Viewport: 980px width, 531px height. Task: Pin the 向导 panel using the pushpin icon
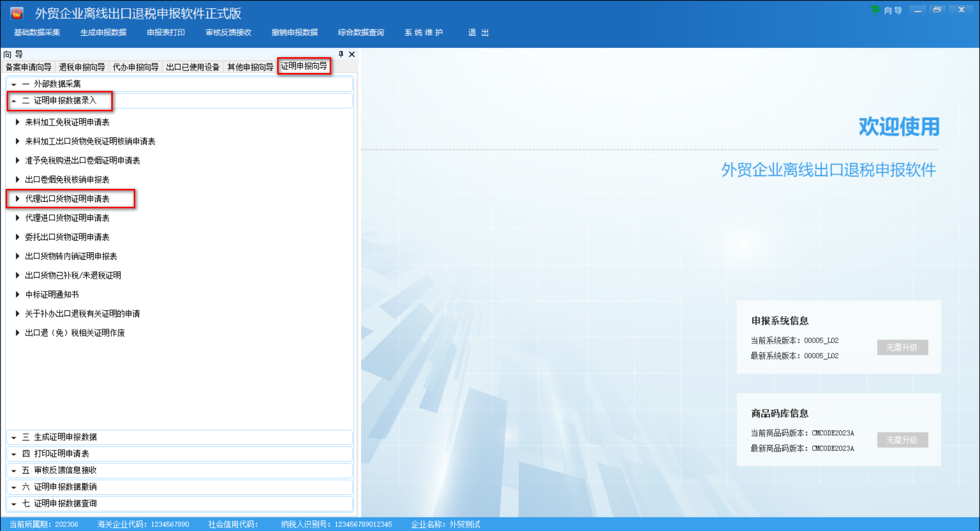341,54
